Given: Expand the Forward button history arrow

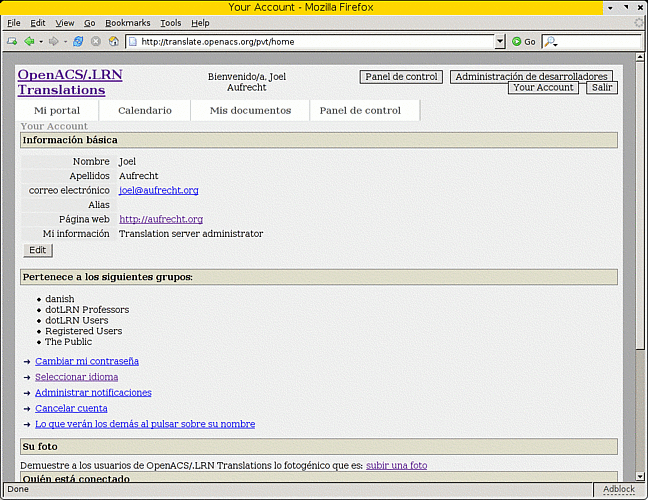Looking at the screenshot, I should [x=64, y=42].
